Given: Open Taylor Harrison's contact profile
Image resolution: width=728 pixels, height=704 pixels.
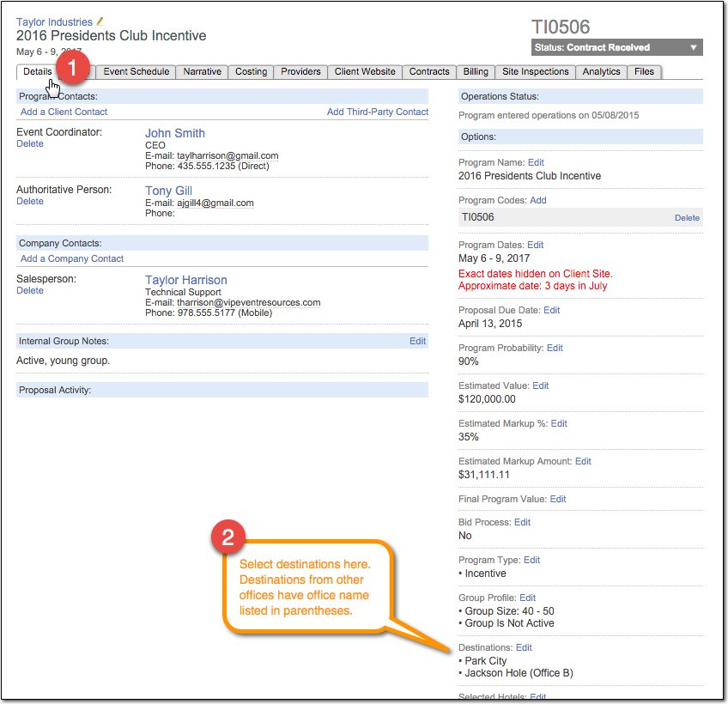Looking at the screenshot, I should pos(185,280).
